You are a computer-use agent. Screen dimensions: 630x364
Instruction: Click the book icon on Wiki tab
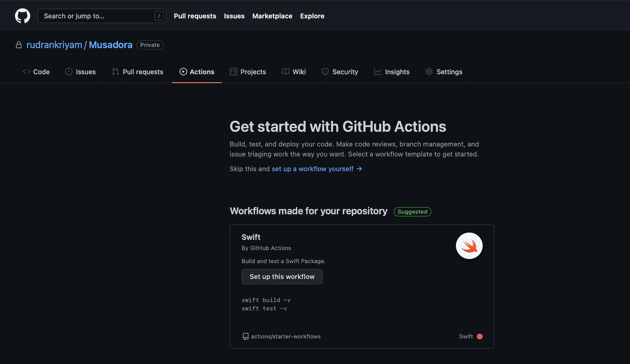tap(285, 72)
